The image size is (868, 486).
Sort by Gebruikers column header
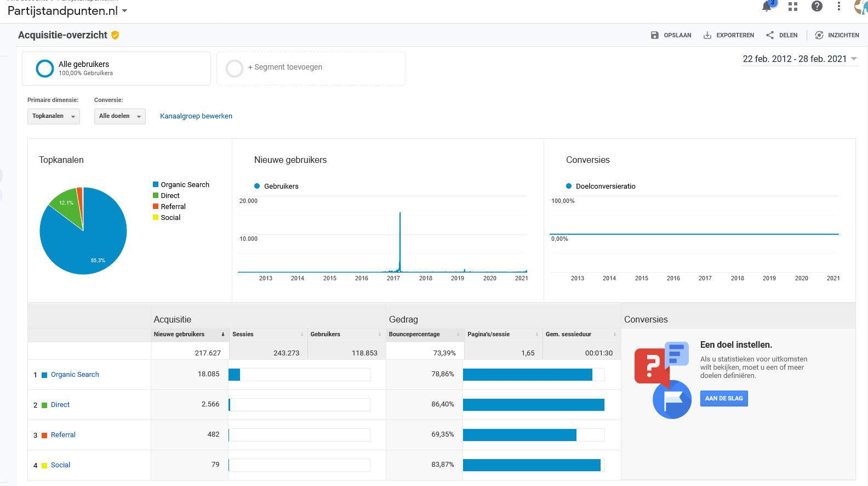(346, 334)
